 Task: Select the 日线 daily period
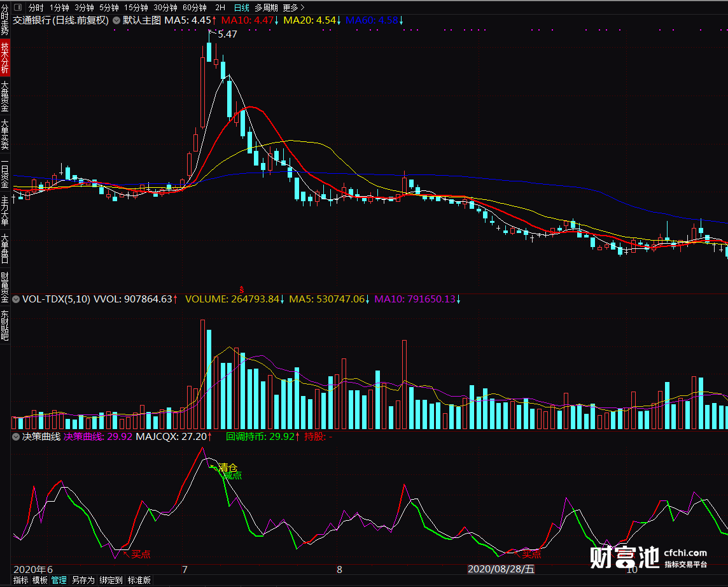241,8
